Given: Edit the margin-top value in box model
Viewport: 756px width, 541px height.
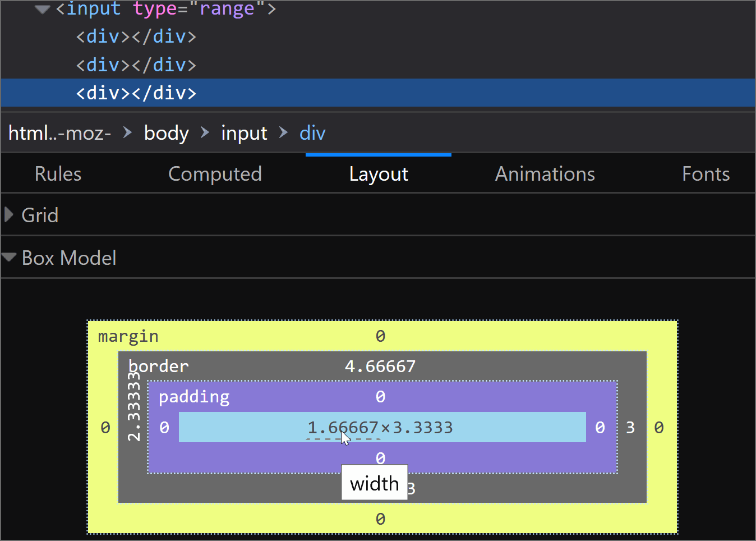Looking at the screenshot, I should [380, 336].
